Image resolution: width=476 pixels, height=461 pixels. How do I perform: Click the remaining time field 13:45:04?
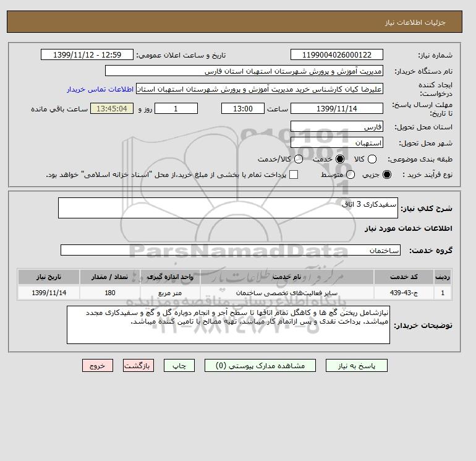pos(112,108)
